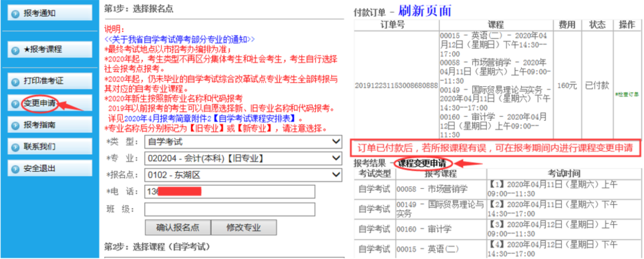The width and height of the screenshot is (644, 259).
Task: Click the 考试类型 column header
Action: pos(375,173)
